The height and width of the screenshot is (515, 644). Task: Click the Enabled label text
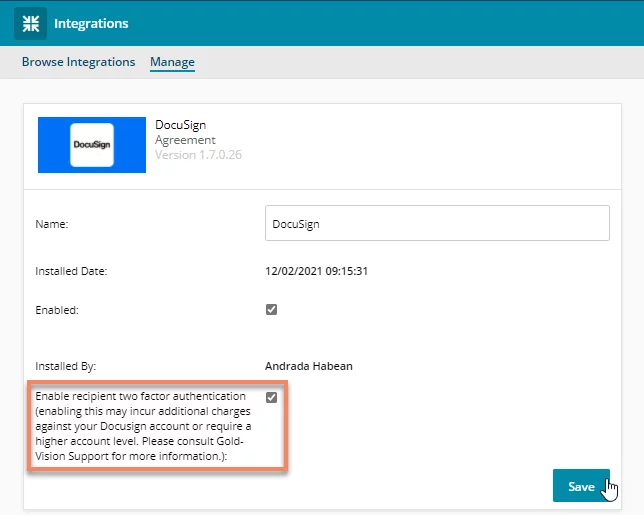(57, 310)
